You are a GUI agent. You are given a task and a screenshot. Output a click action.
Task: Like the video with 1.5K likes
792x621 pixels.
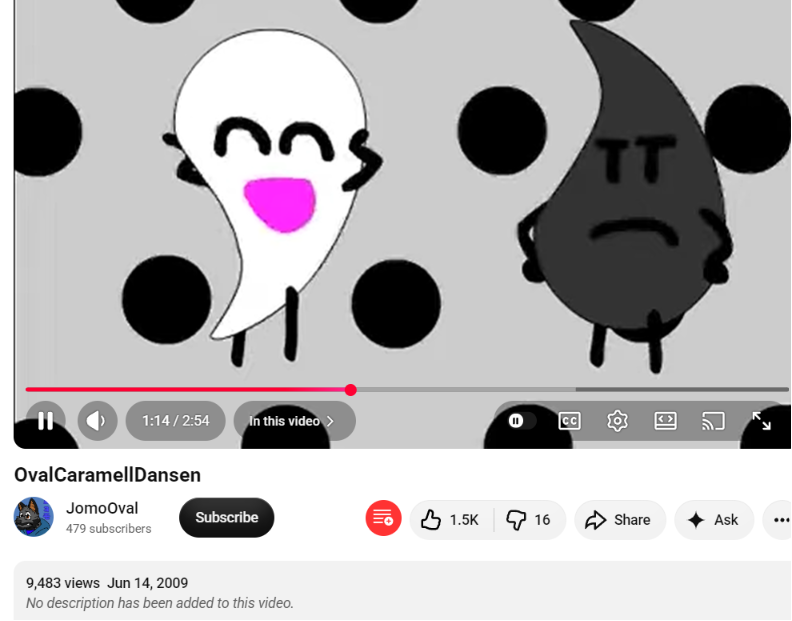[x=451, y=519]
